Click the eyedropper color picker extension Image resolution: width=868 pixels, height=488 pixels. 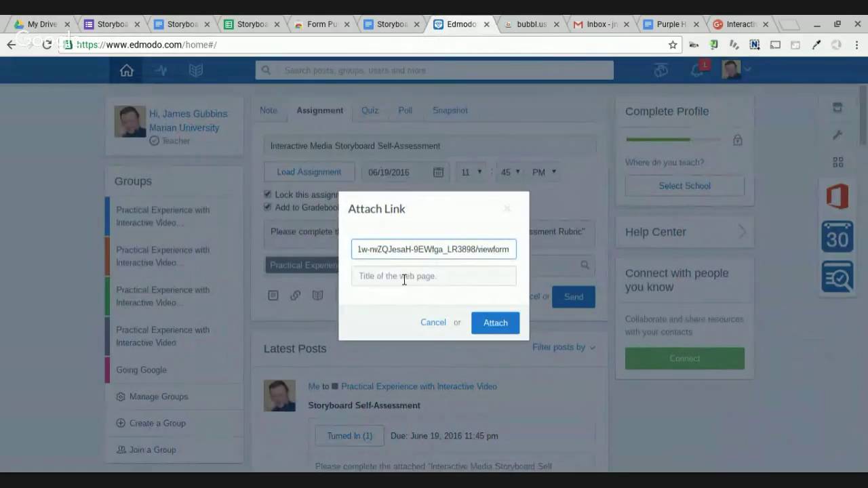[816, 45]
